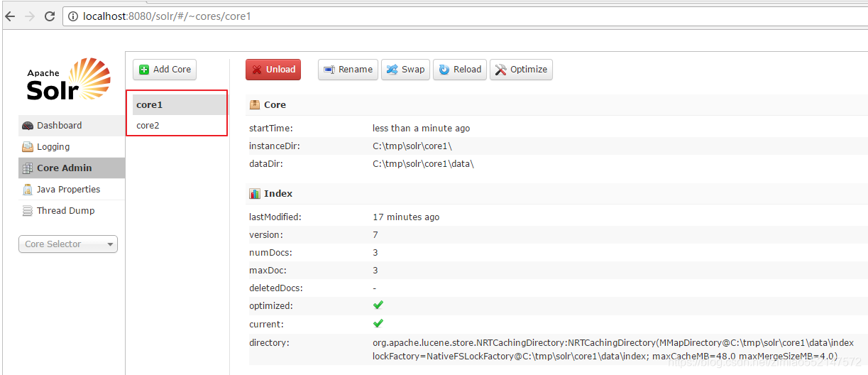
Task: Click the Dashboard gauge icon
Action: (28, 126)
